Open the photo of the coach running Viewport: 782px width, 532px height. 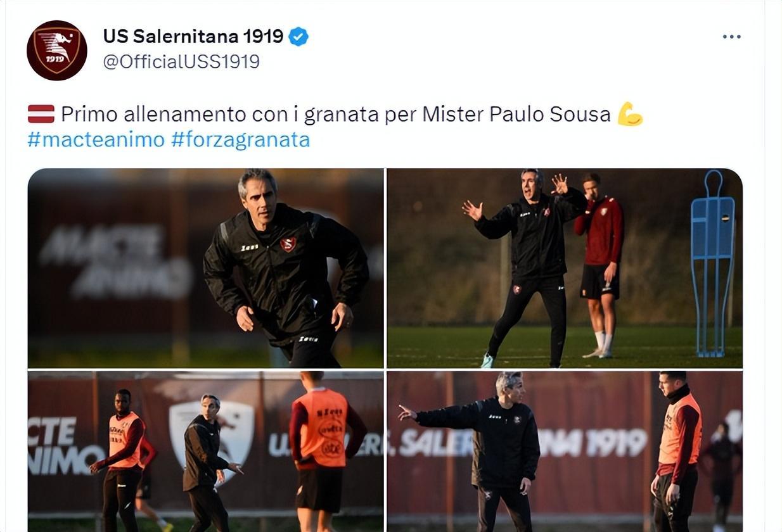click(205, 268)
